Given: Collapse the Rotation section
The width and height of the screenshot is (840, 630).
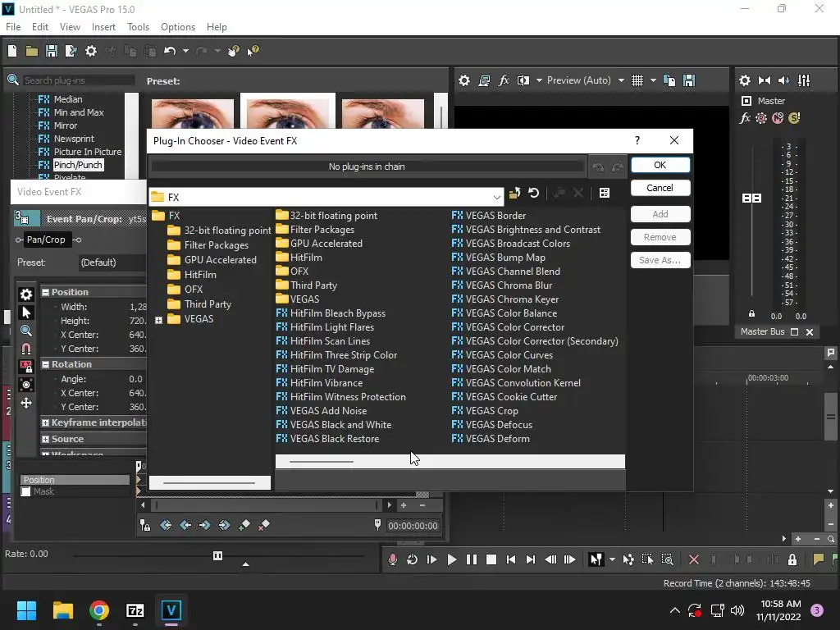Looking at the screenshot, I should tap(46, 365).
